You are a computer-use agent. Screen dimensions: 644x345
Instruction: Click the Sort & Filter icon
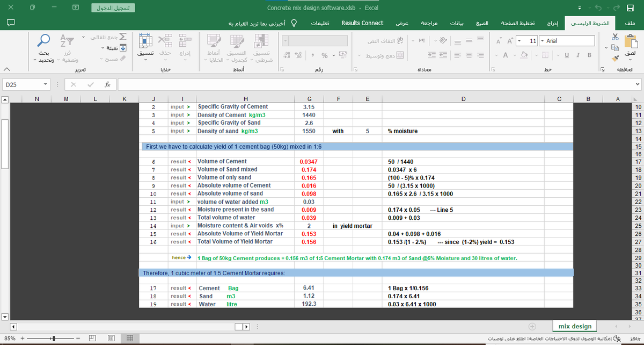68,40
